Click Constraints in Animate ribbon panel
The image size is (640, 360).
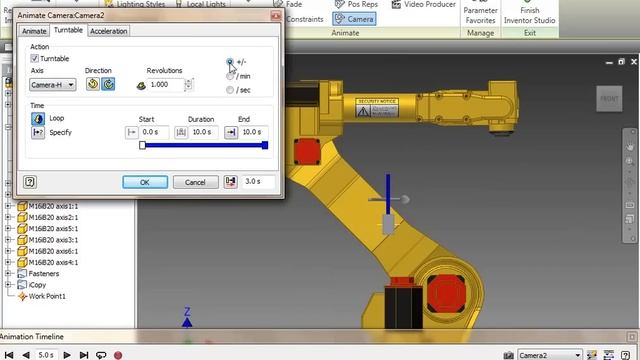(304, 19)
